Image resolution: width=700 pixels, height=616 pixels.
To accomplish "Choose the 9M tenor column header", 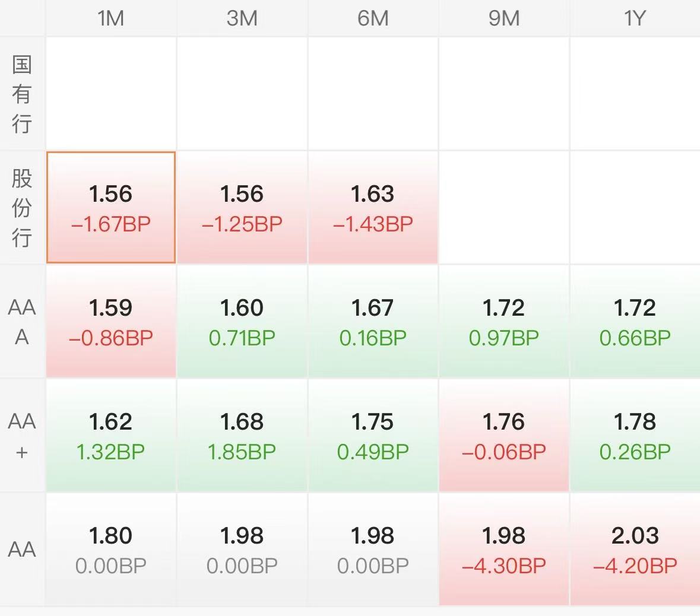I will pyautogui.click(x=504, y=18).
